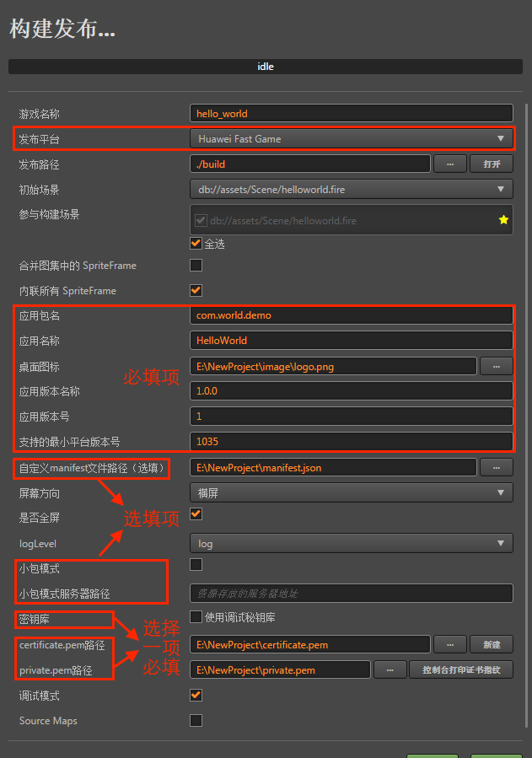Viewport: 532px width, 758px height.
Task: Browse for private.pem file
Action: tap(390, 670)
